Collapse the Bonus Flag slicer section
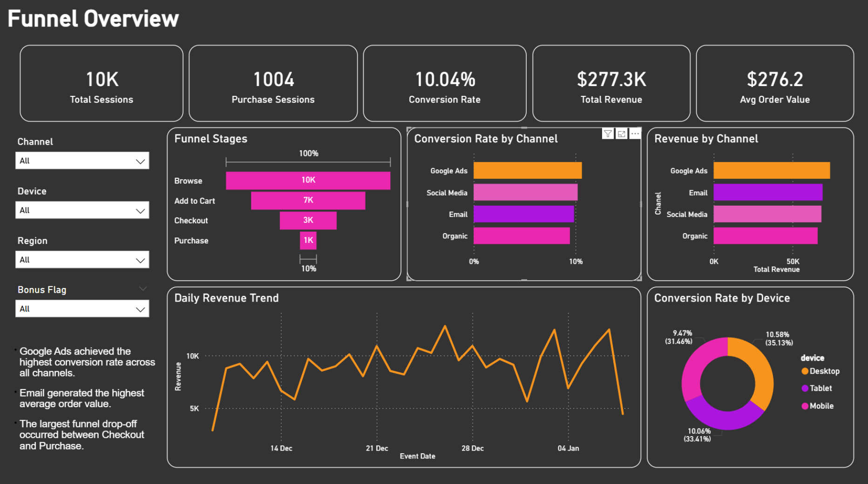This screenshot has height=484, width=868. point(142,289)
